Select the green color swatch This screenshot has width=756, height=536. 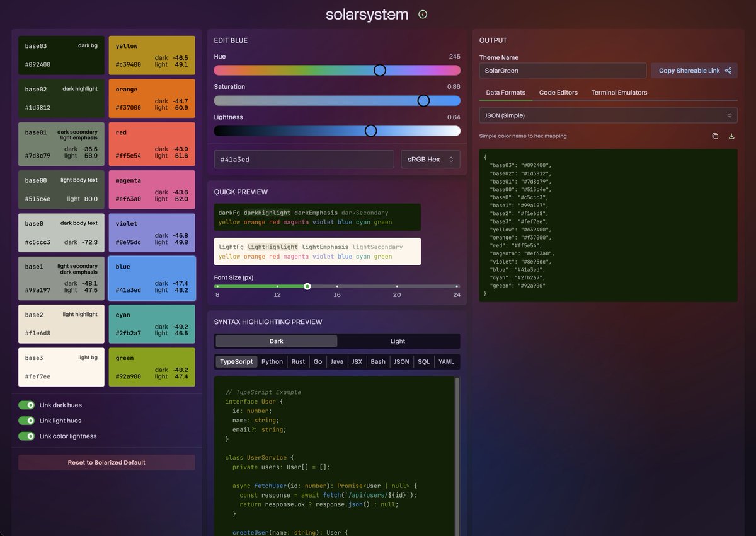[x=152, y=367]
